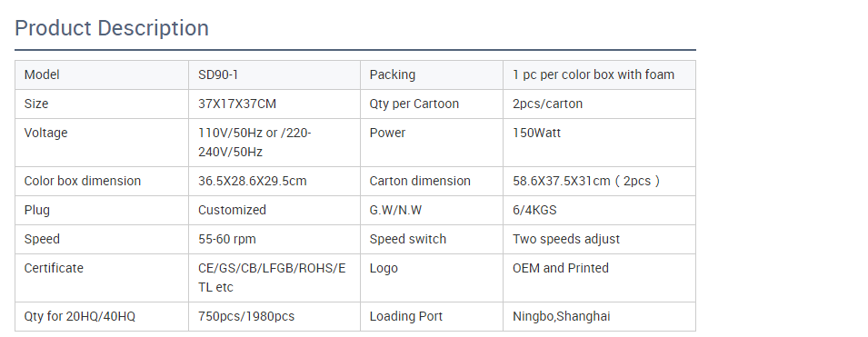Select the 36.5X28.6X29.5cm dimension value
This screenshot has width=868, height=337.
[x=253, y=181]
